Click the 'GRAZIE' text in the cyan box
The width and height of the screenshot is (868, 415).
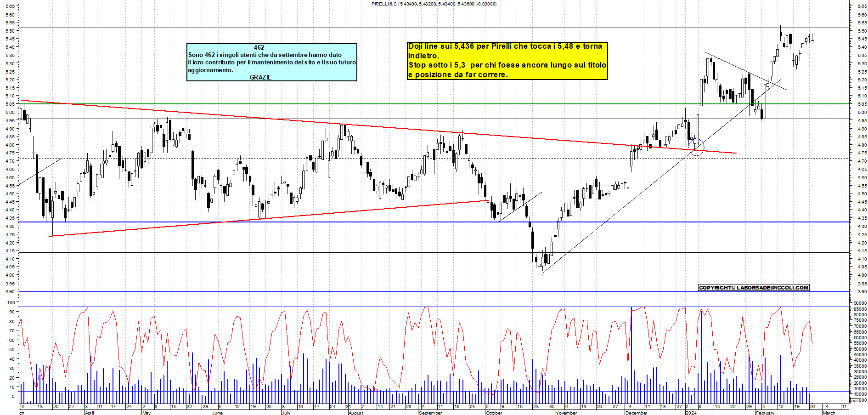tap(260, 77)
